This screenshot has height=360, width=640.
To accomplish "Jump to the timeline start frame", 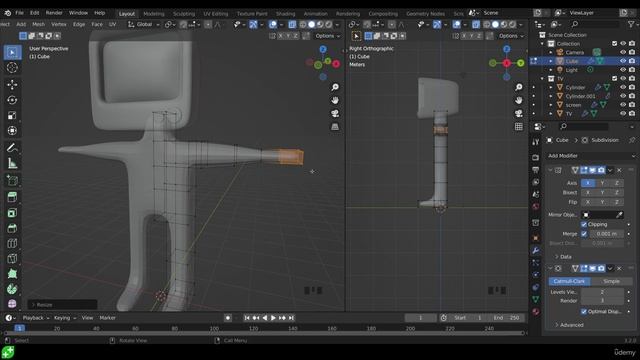I will click(247, 318).
